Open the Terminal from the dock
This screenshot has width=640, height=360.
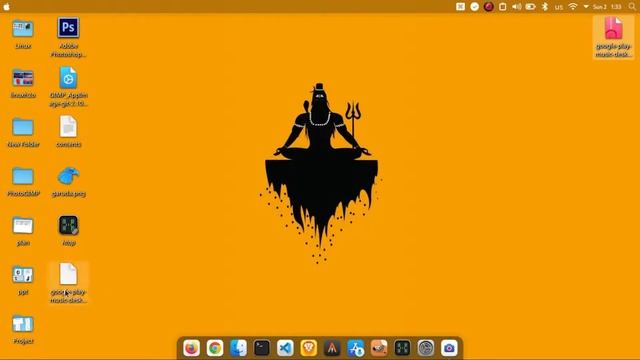coord(262,348)
